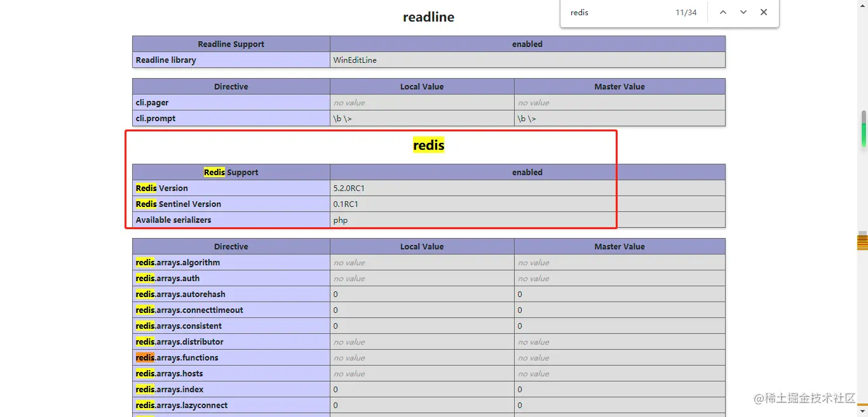
Task: Click the 'redis' section heading
Action: point(428,145)
